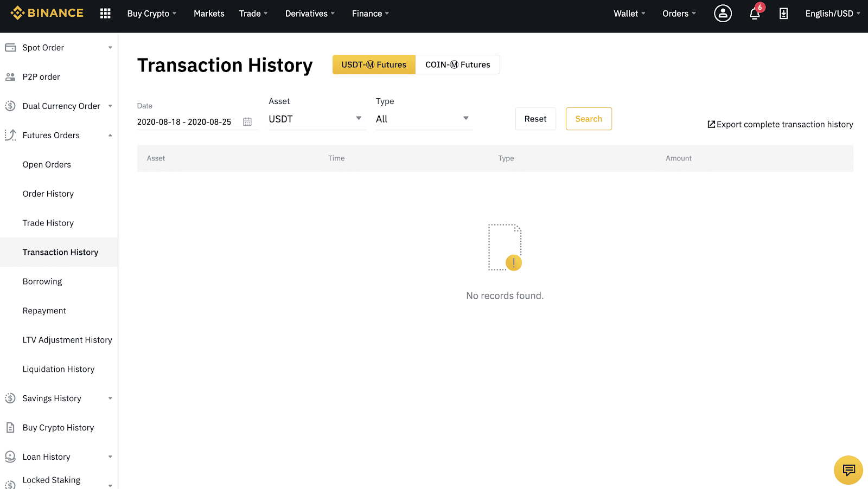
Task: Open Open Orders in the sidebar
Action: (47, 165)
